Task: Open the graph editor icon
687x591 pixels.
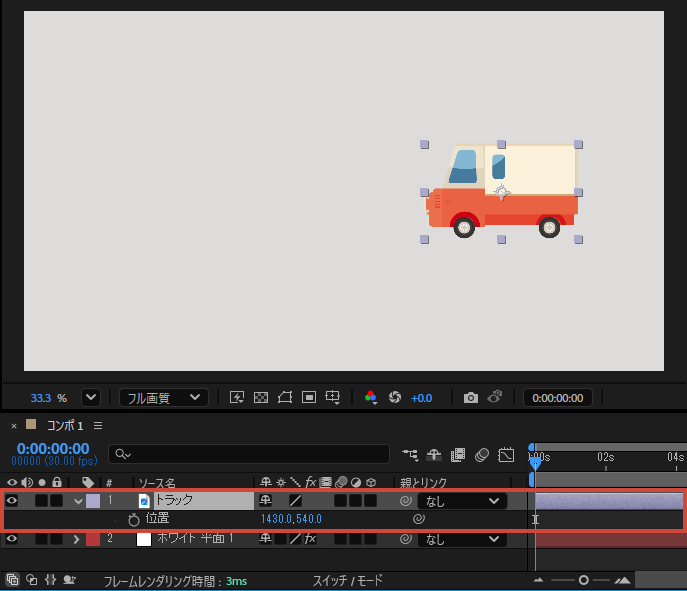Action: (x=506, y=455)
